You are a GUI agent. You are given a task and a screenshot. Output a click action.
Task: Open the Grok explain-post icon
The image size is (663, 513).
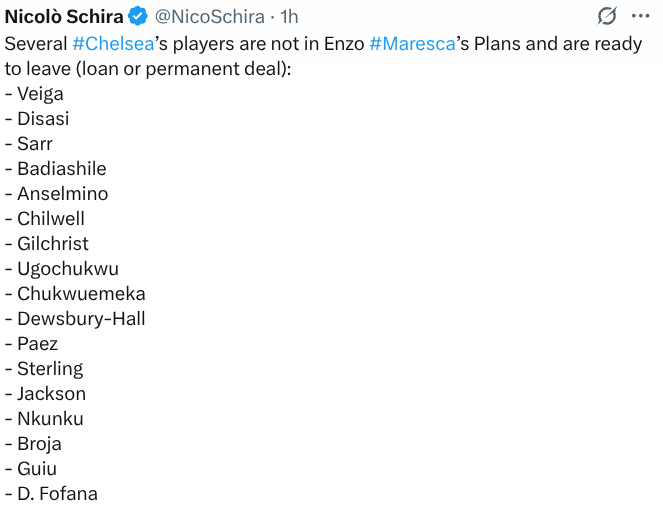pos(606,16)
